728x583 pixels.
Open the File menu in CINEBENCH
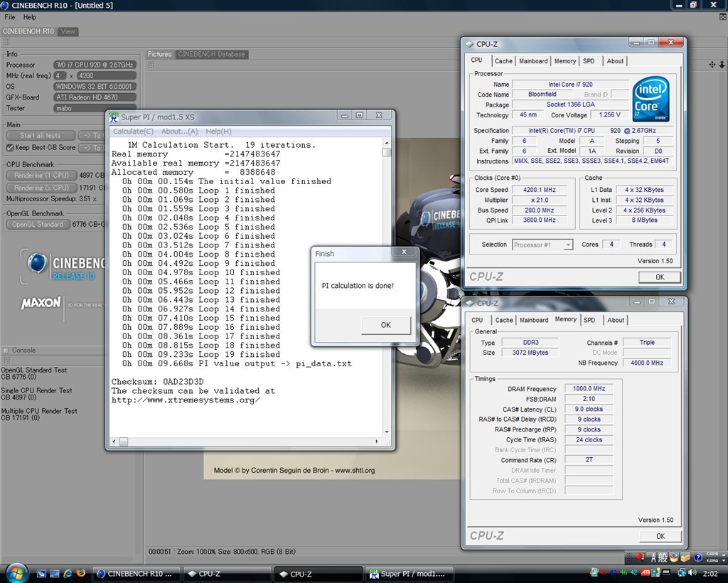(x=10, y=17)
